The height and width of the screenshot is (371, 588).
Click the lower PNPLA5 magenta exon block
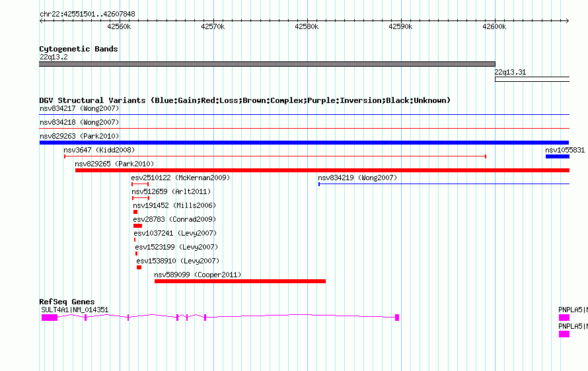click(564, 334)
